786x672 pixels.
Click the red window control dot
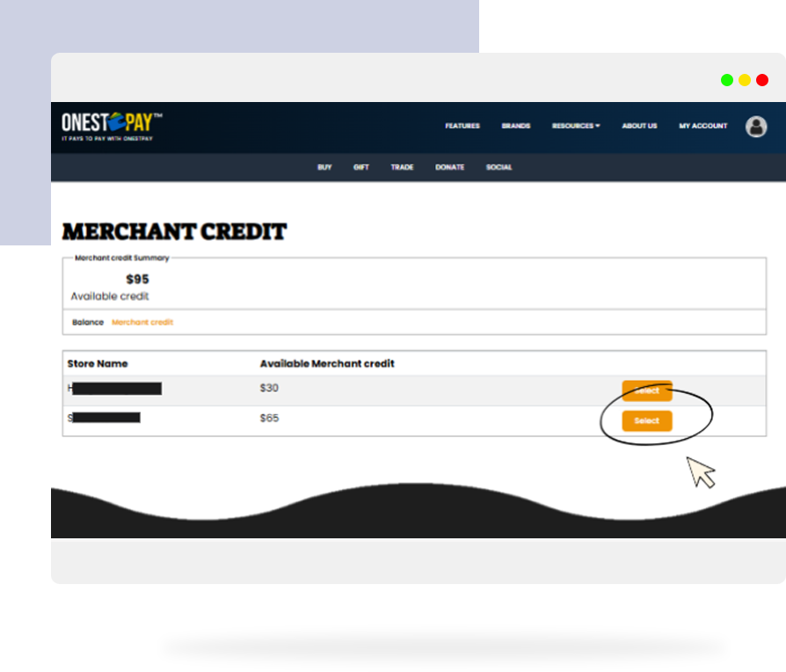point(762,80)
